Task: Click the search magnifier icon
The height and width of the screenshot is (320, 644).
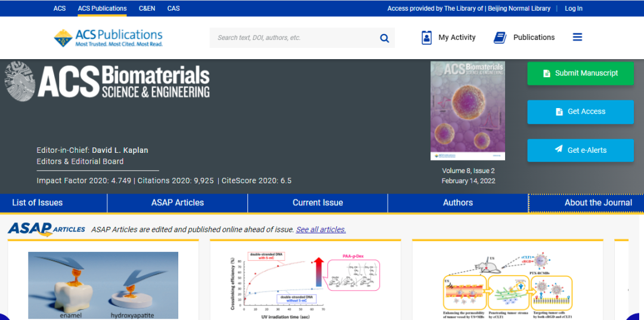Action: (385, 38)
